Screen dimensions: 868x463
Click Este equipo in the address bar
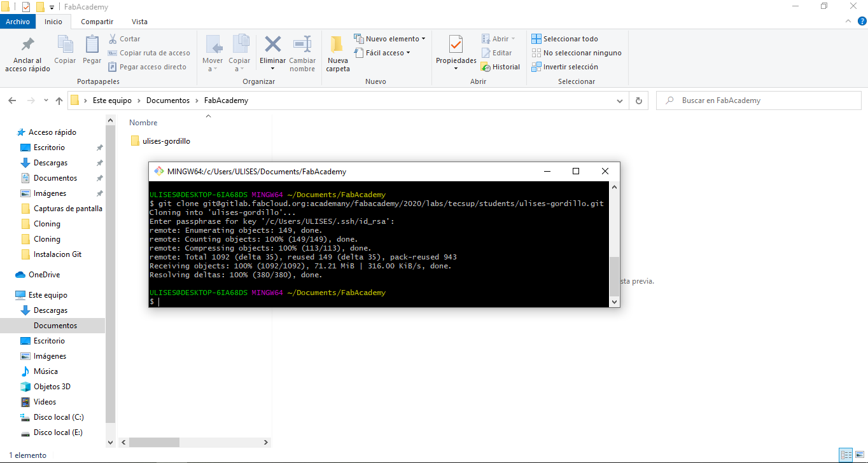[112, 100]
